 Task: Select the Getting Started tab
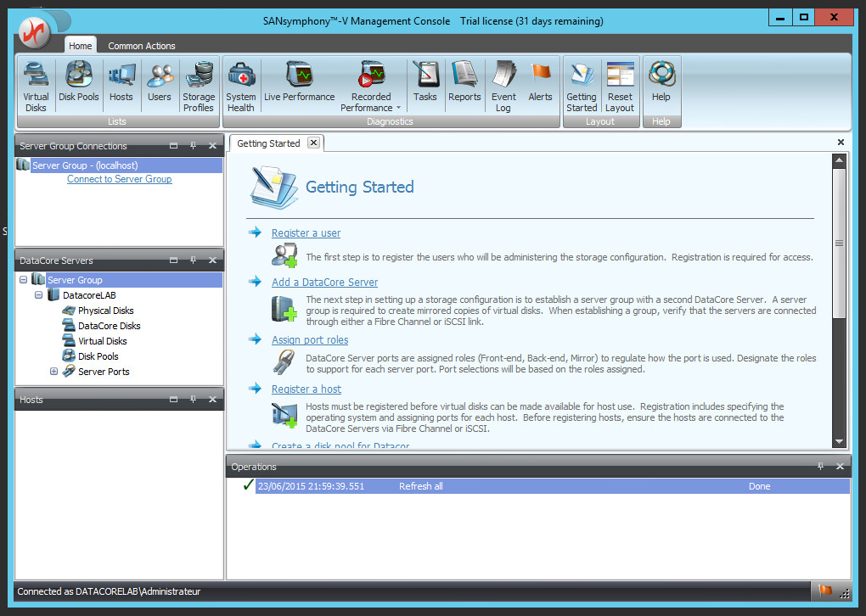pyautogui.click(x=268, y=143)
